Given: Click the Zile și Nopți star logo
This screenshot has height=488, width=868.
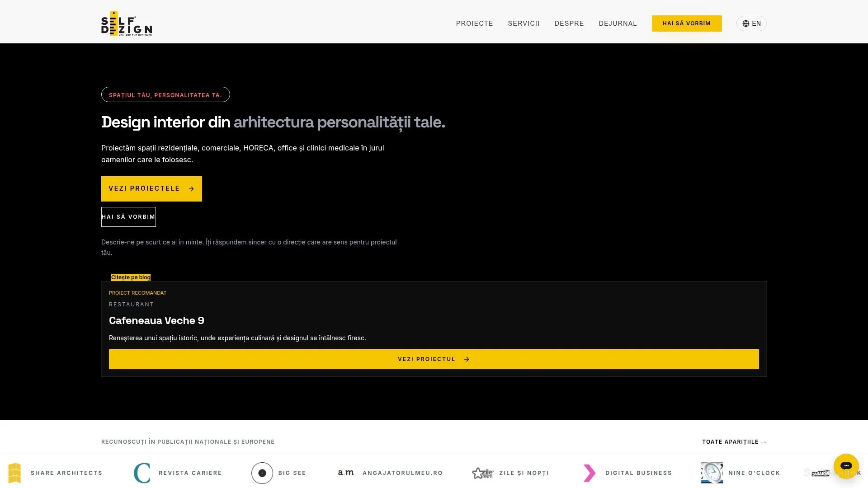Looking at the screenshot, I should point(483,473).
